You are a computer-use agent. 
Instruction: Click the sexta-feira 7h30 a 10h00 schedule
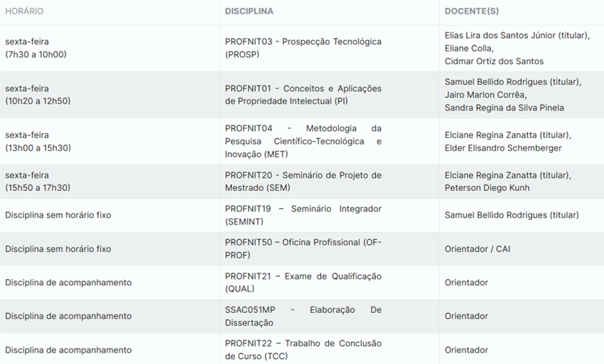click(x=36, y=48)
